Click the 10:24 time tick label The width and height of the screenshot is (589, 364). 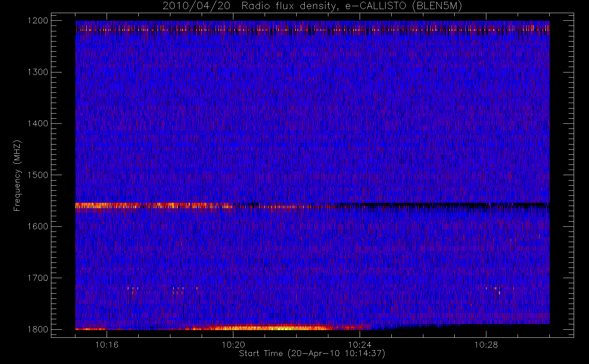pos(360,345)
